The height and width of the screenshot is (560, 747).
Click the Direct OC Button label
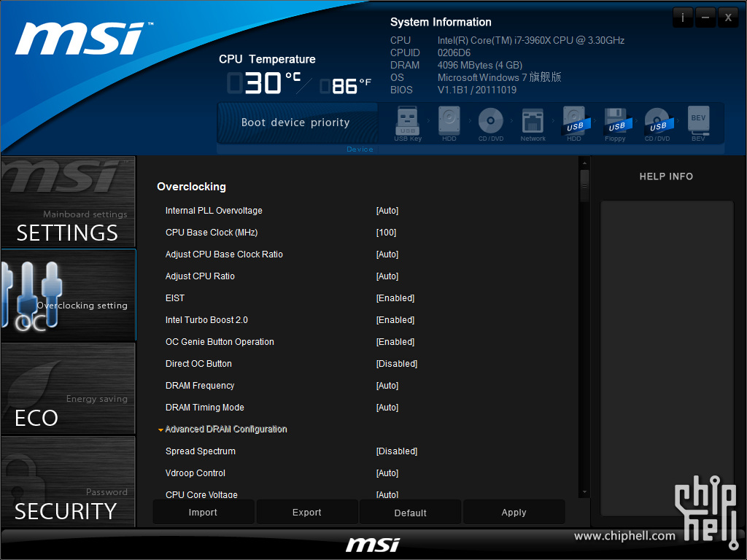pyautogui.click(x=198, y=364)
